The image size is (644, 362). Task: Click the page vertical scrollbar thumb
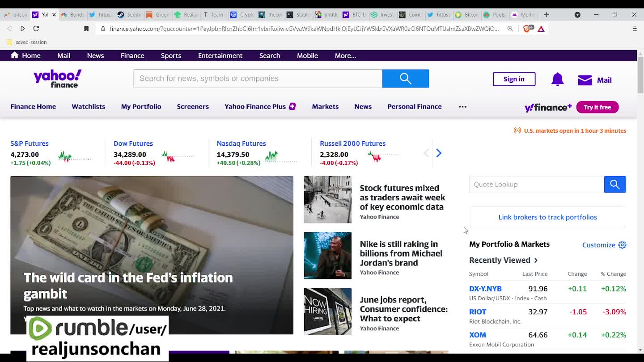(x=640, y=75)
